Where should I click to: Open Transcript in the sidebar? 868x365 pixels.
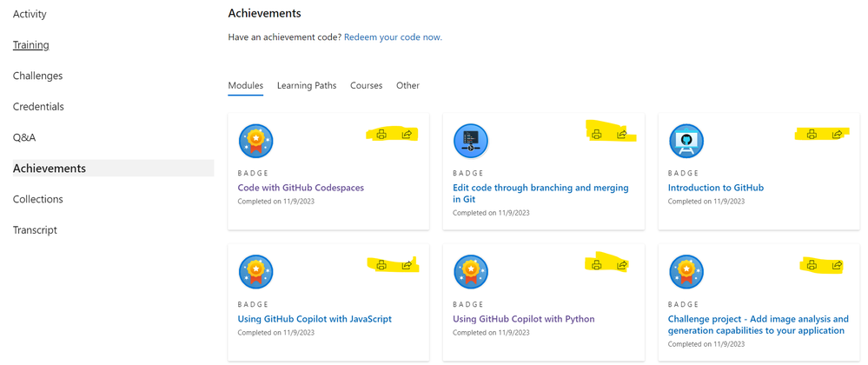coord(35,229)
